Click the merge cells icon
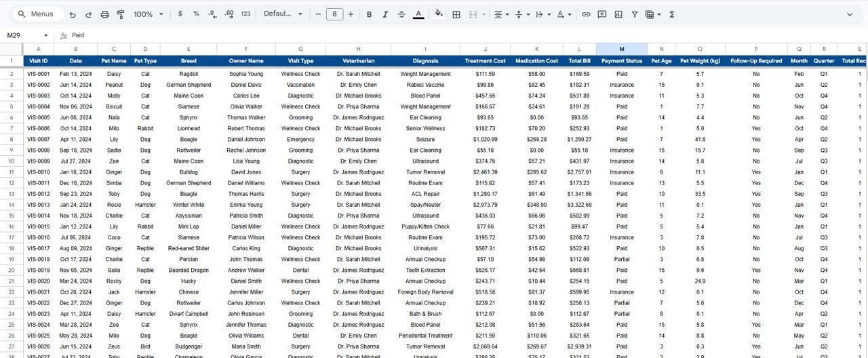868x358 pixels. coord(473,14)
